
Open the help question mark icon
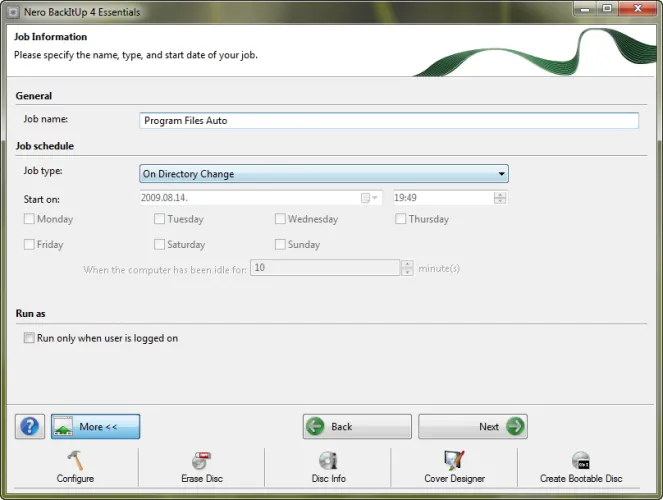click(x=30, y=426)
